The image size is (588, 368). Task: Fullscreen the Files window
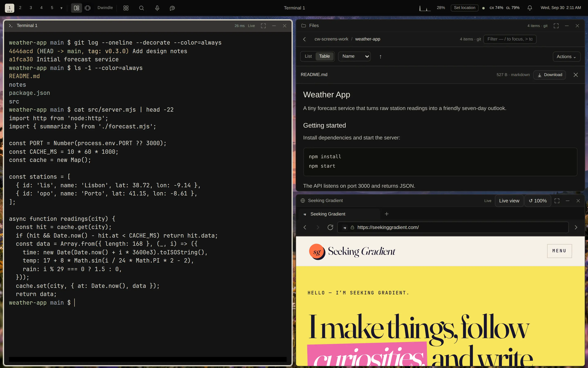pos(556,26)
